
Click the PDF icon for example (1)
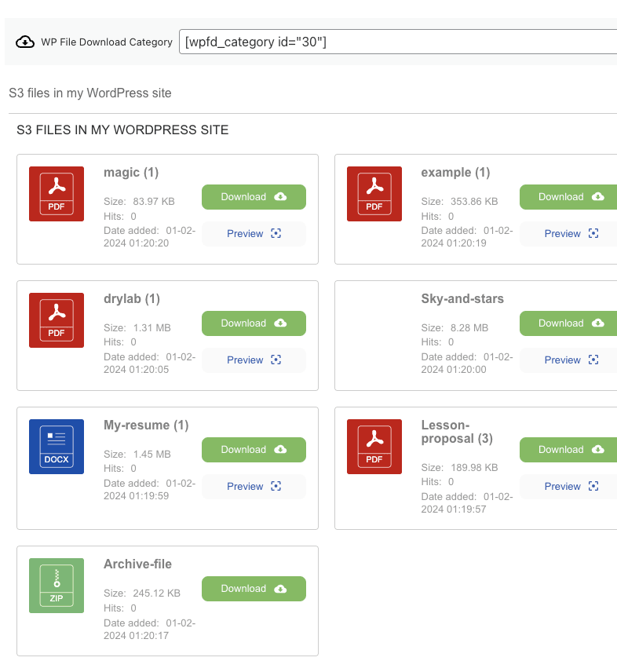pyautogui.click(x=374, y=194)
